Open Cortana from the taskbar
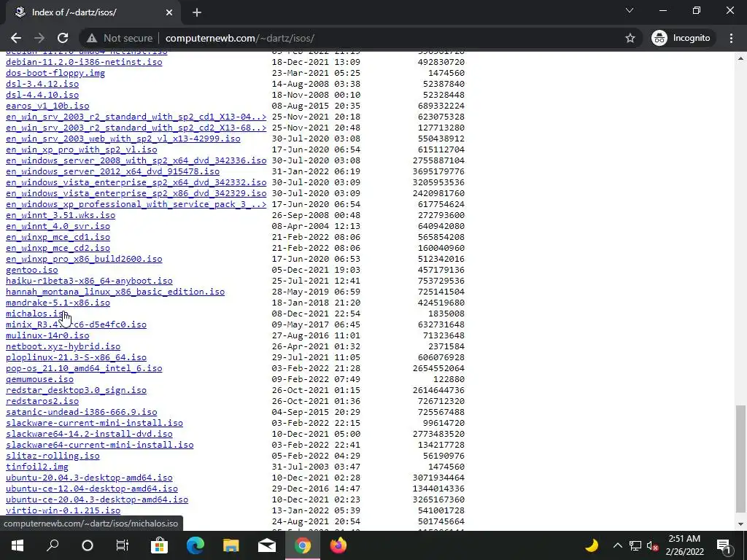 point(88,545)
